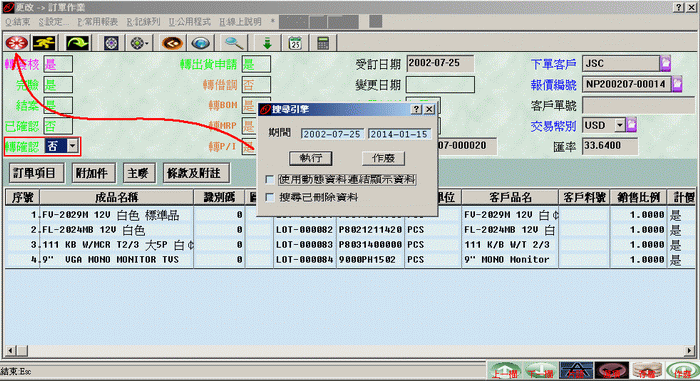Click the red starburst toolbar icon

pos(17,43)
